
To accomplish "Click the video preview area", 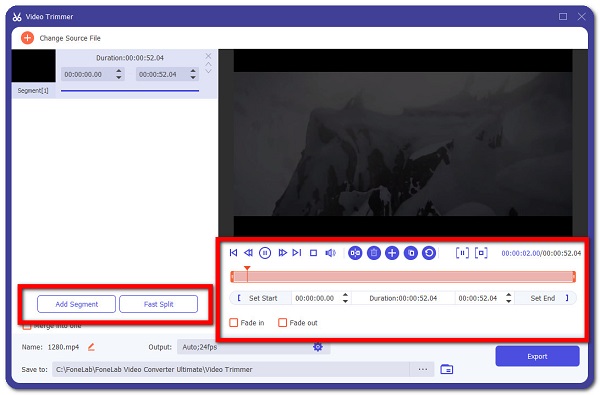I will pos(403,143).
